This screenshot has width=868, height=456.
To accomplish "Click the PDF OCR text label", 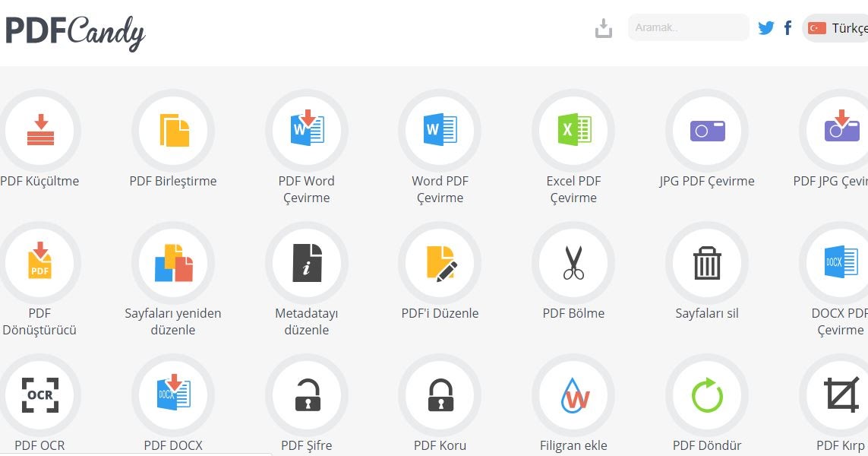I will pyautogui.click(x=39, y=445).
